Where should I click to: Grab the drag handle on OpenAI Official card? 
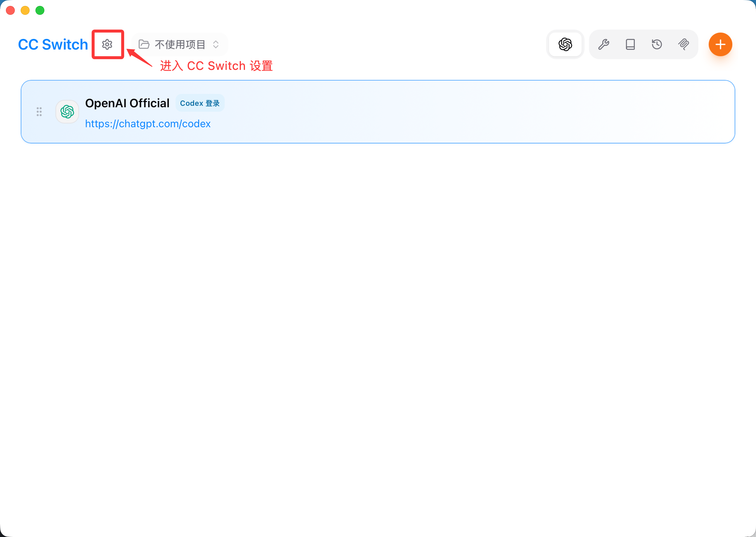(39, 112)
